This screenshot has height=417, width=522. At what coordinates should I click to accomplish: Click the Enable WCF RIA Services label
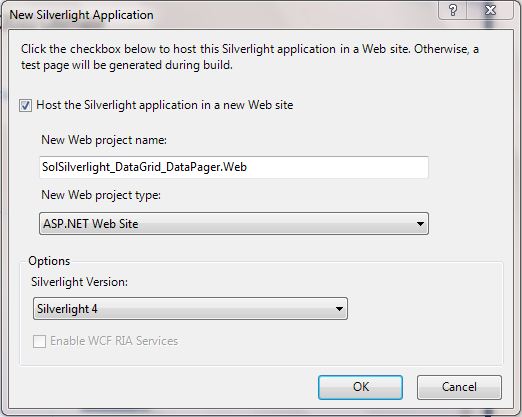click(114, 341)
